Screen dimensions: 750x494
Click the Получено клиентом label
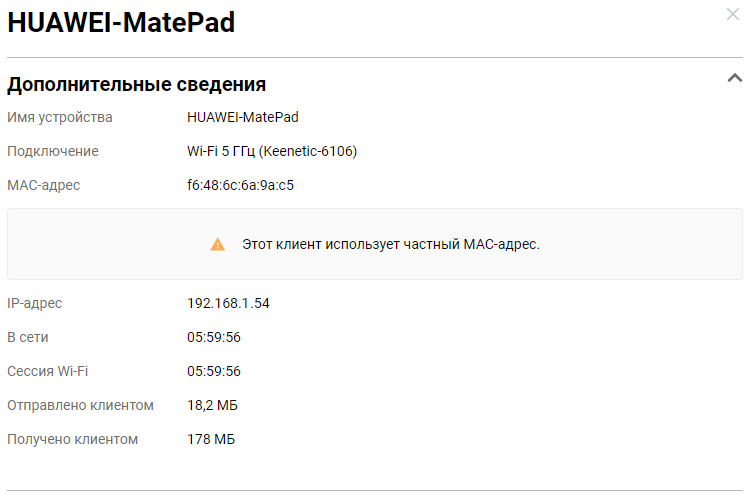[x=72, y=439]
